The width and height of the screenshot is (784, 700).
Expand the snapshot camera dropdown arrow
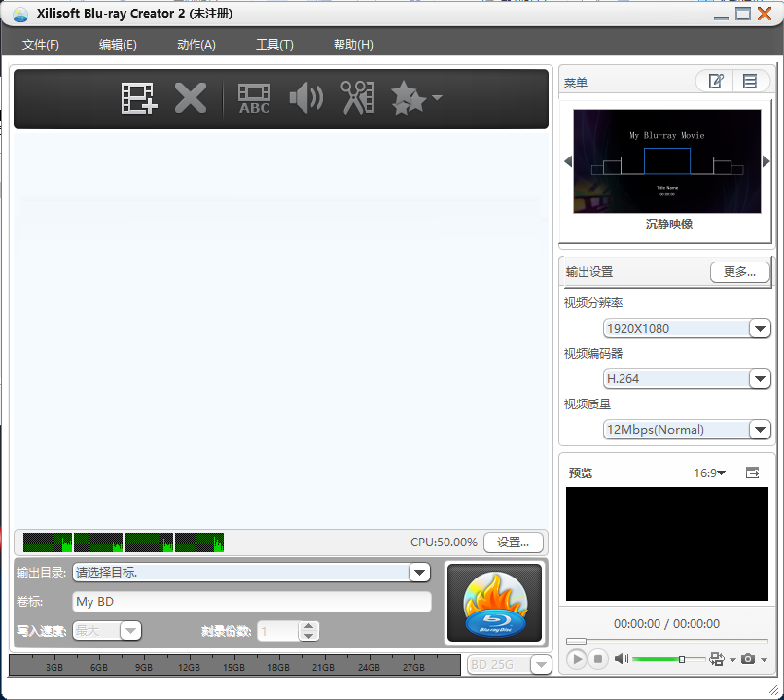tap(764, 660)
